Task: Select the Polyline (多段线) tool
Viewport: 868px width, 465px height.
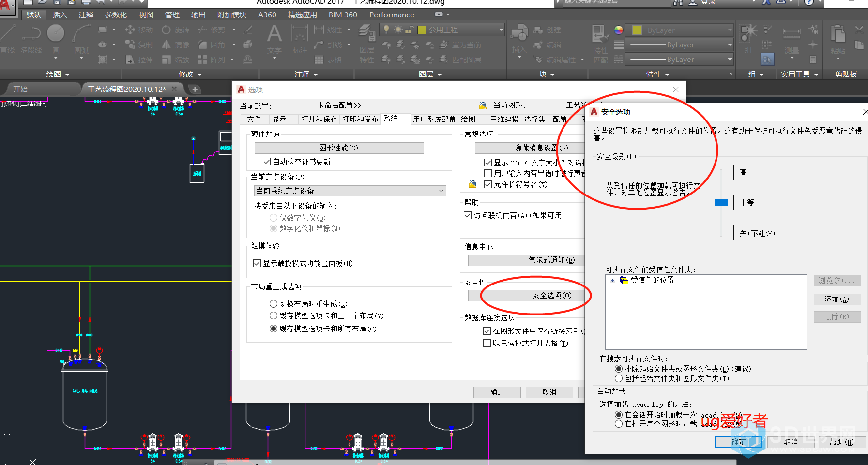Action: pyautogui.click(x=31, y=39)
